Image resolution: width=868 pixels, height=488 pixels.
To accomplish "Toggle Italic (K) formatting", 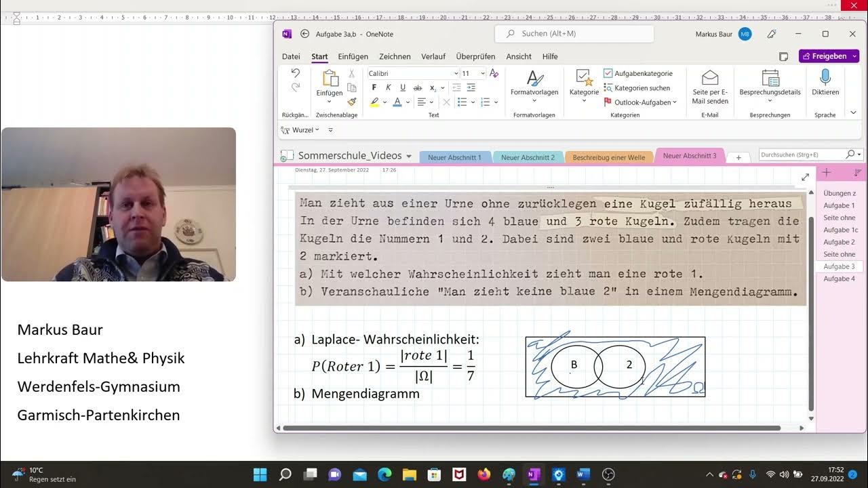I will (389, 87).
